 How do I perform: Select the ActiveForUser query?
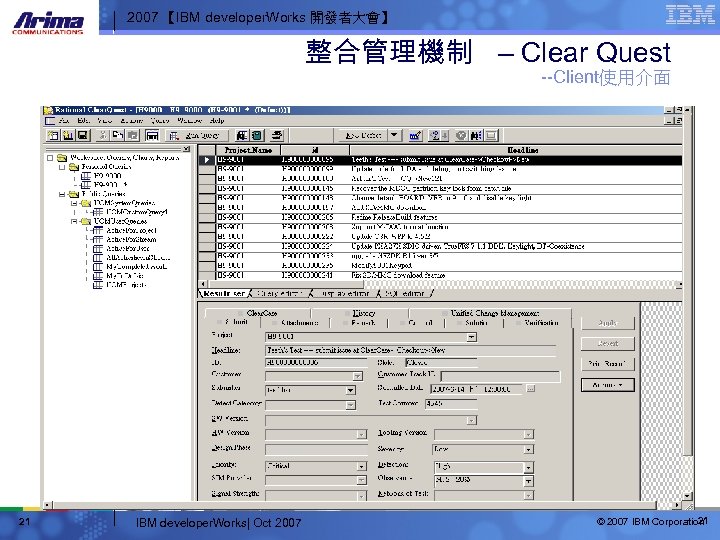[x=128, y=248]
